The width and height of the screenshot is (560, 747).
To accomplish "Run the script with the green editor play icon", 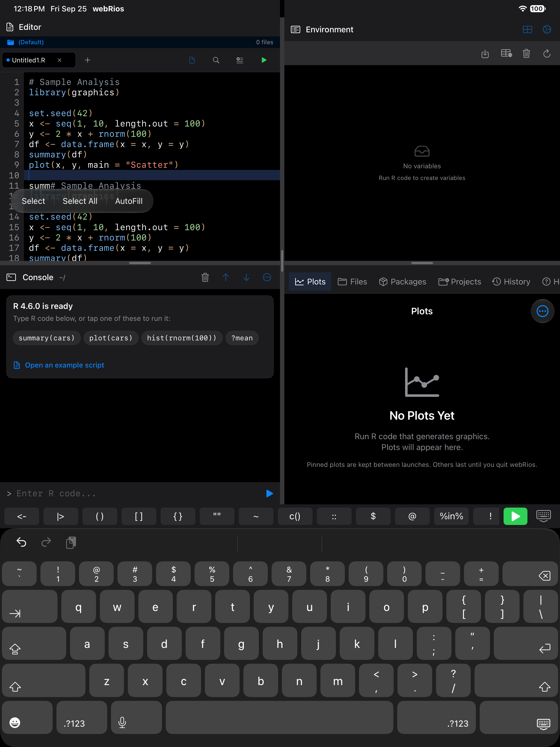I will 264,60.
